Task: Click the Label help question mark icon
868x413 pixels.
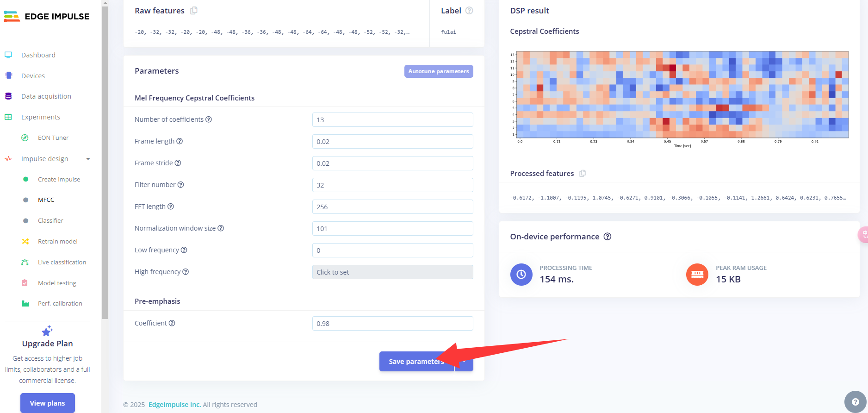Action: click(x=469, y=11)
